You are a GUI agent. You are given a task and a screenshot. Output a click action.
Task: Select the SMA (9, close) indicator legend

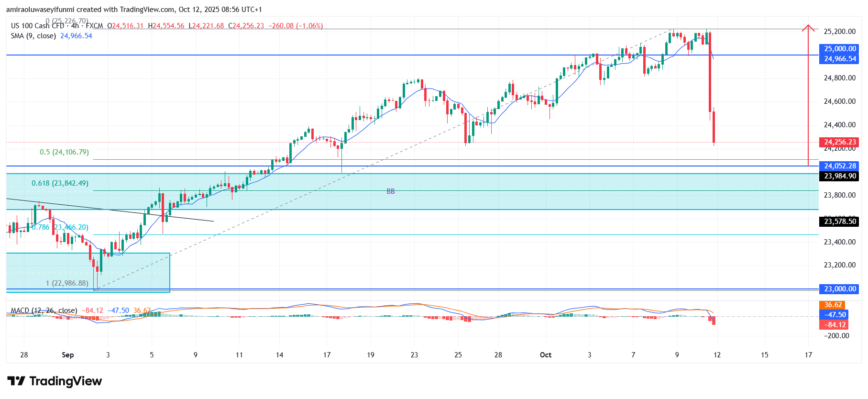tap(33, 36)
